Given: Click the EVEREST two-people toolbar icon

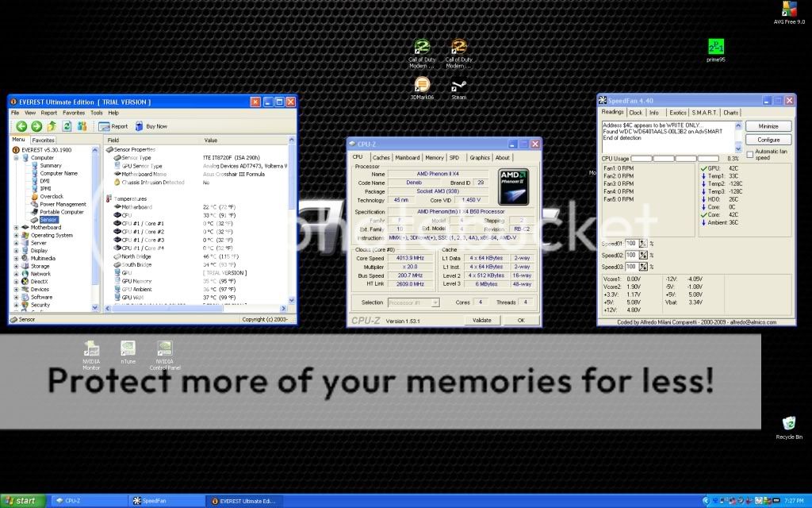Looking at the screenshot, I should (82, 126).
